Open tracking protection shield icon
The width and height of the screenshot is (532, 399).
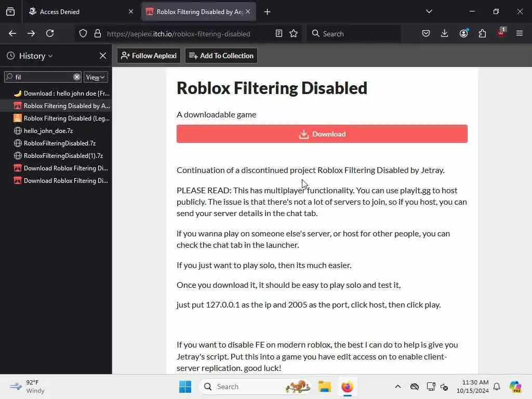[83, 34]
